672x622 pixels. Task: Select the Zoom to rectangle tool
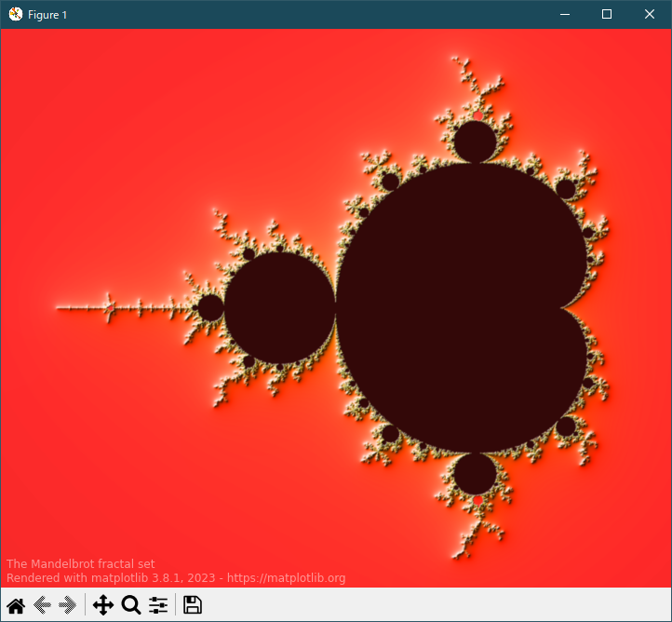tap(131, 605)
